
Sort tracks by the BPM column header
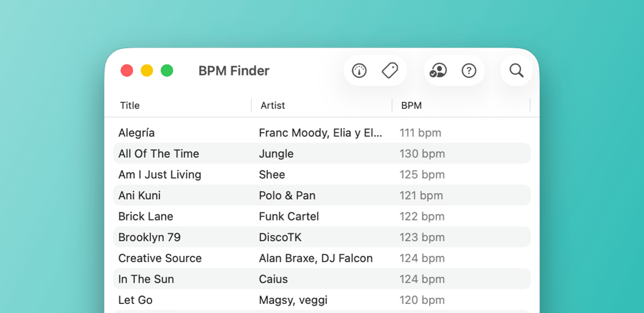pyautogui.click(x=411, y=105)
